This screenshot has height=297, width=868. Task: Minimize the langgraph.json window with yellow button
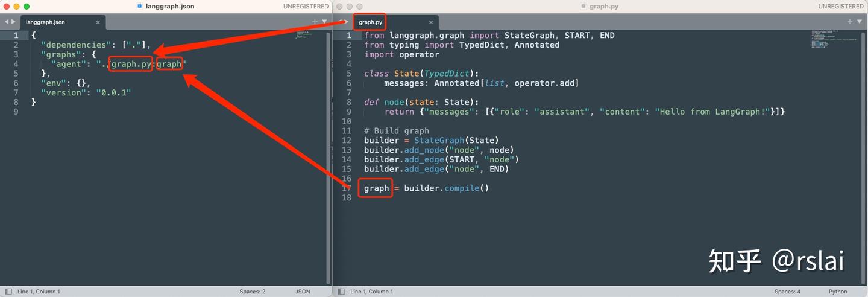pos(16,7)
